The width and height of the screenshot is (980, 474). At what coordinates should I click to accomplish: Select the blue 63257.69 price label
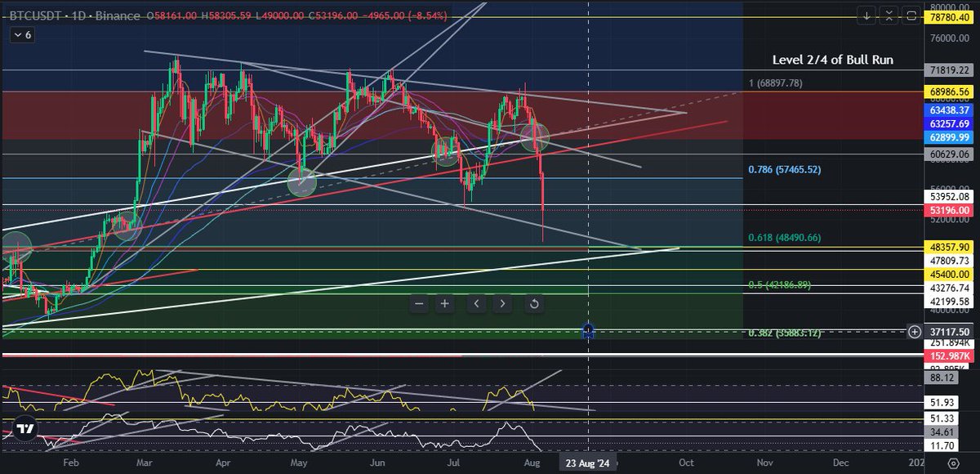click(947, 123)
